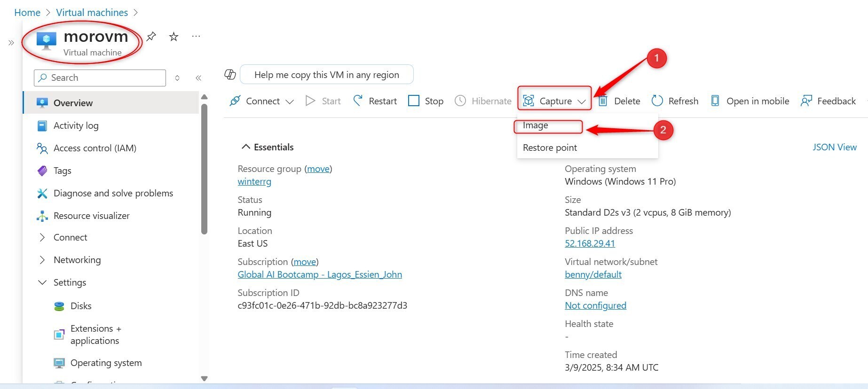This screenshot has width=868, height=389.
Task: Click the Disks icon in Settings
Action: [59, 306]
